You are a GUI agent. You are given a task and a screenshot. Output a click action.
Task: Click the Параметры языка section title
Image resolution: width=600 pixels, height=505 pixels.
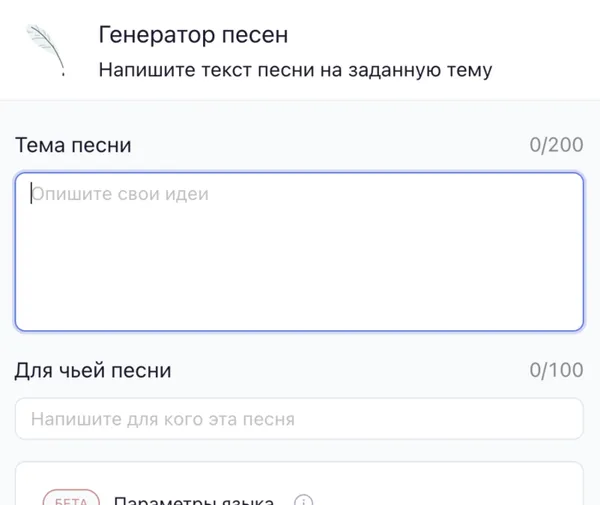[193, 499]
